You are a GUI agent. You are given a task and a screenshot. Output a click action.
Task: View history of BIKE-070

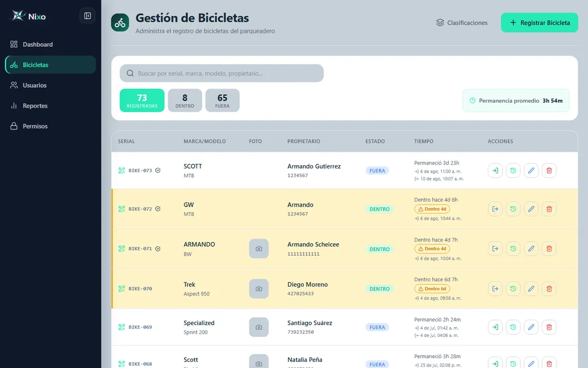tap(513, 289)
